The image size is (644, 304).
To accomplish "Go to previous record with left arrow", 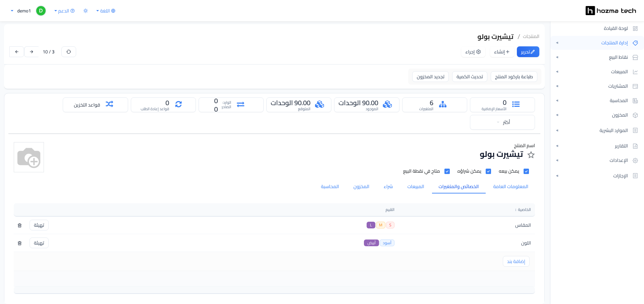I will coord(17,52).
